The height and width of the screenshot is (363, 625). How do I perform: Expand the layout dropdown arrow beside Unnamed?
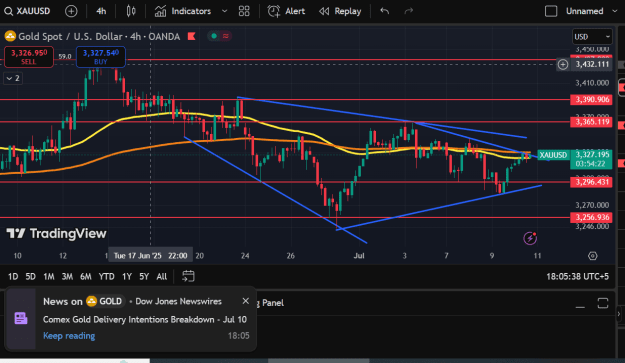coord(614,11)
